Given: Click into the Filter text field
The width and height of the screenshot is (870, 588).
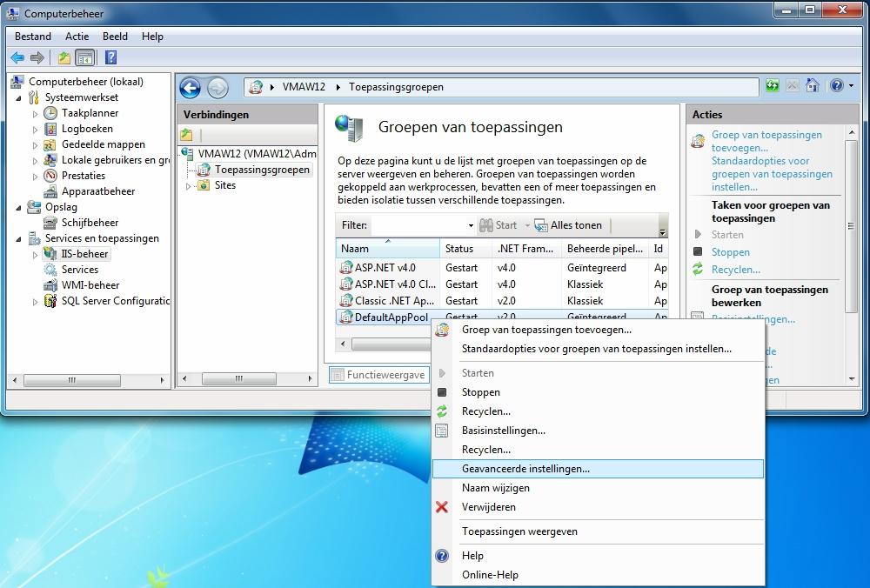Looking at the screenshot, I should [419, 225].
